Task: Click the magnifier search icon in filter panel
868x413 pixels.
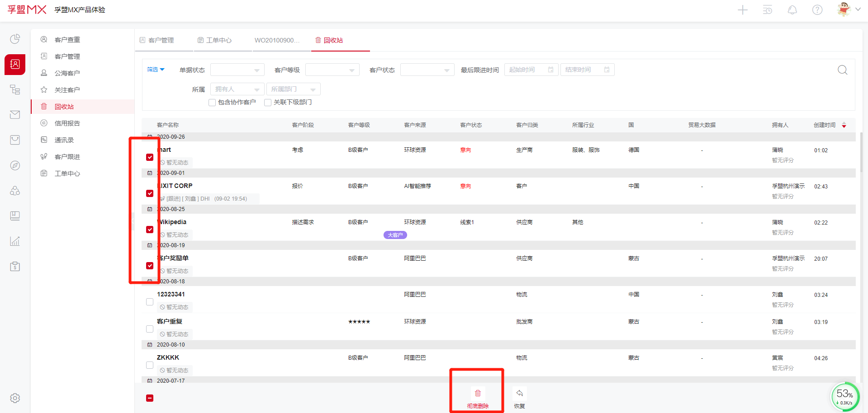Action: pyautogui.click(x=842, y=70)
